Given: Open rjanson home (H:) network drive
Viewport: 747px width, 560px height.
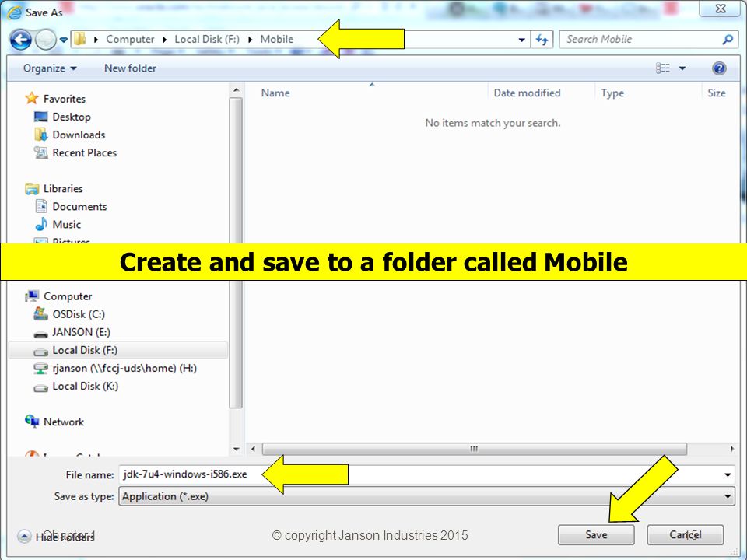Looking at the screenshot, I should [124, 369].
